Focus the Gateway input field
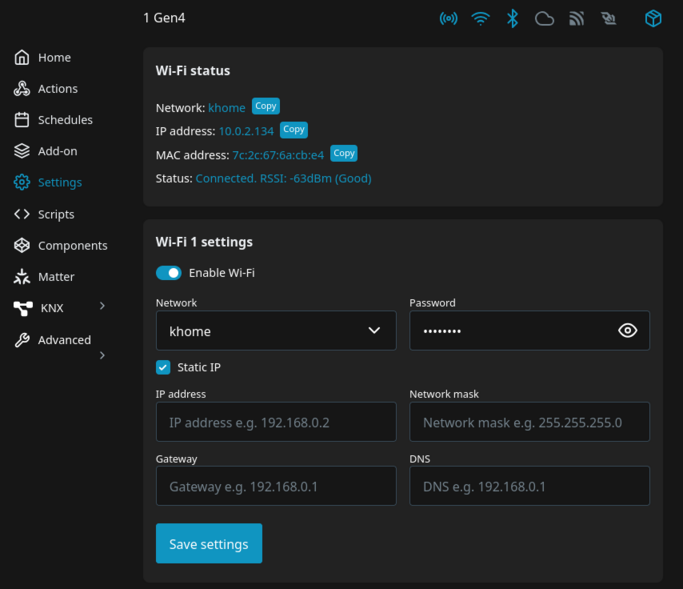The width and height of the screenshot is (683, 589). pyautogui.click(x=276, y=486)
